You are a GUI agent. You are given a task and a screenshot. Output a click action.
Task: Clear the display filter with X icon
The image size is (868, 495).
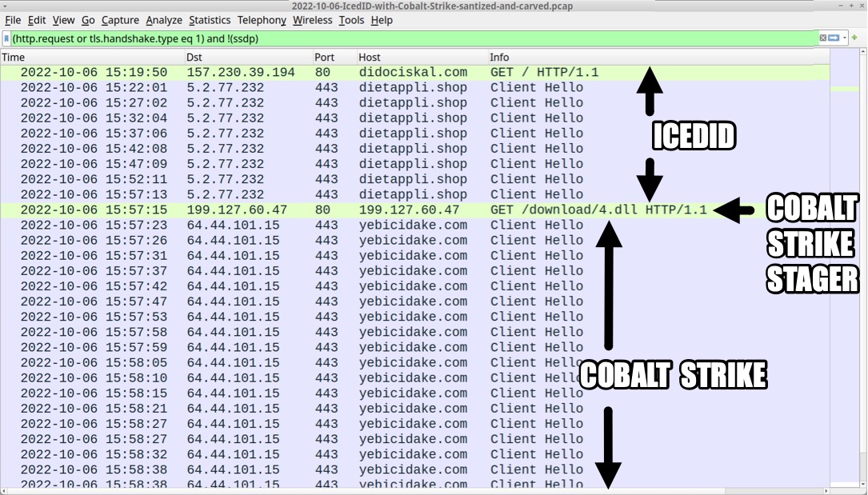click(x=822, y=38)
